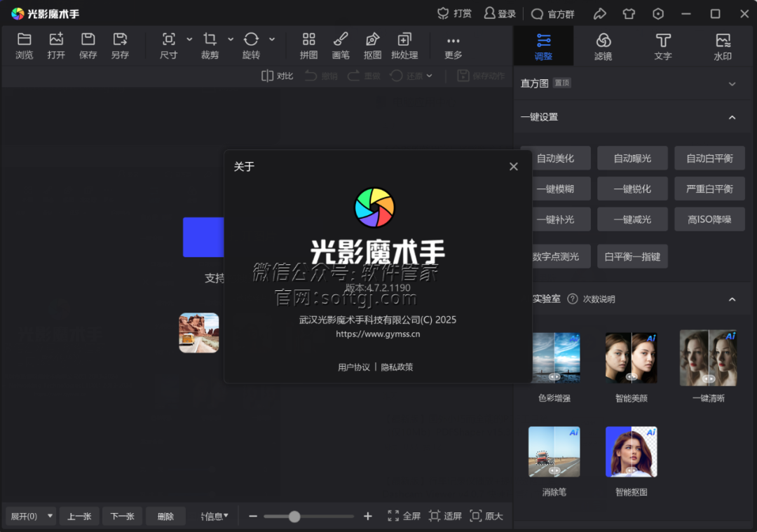The image size is (757, 532).
Task: Close the About (关于) dialog
Action: tap(514, 166)
